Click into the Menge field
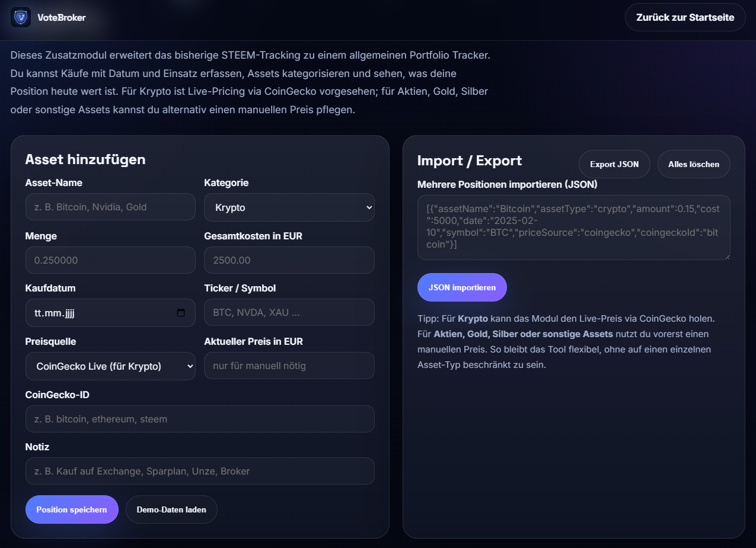The height and width of the screenshot is (548, 756). (110, 260)
